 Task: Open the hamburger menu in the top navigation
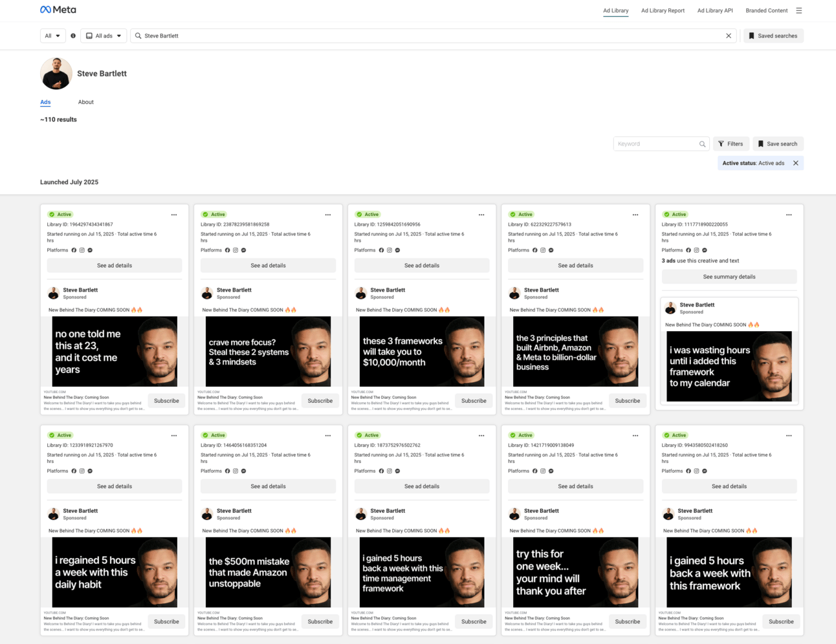coord(799,10)
